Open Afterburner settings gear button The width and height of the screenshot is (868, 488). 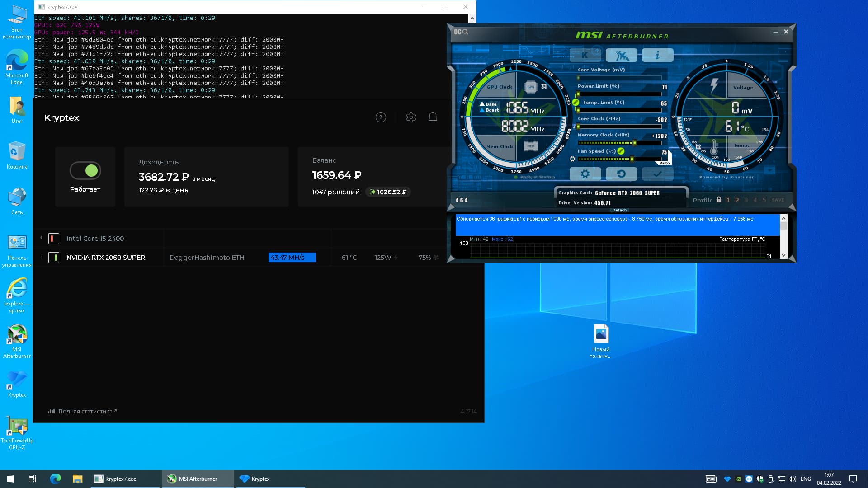(x=585, y=174)
